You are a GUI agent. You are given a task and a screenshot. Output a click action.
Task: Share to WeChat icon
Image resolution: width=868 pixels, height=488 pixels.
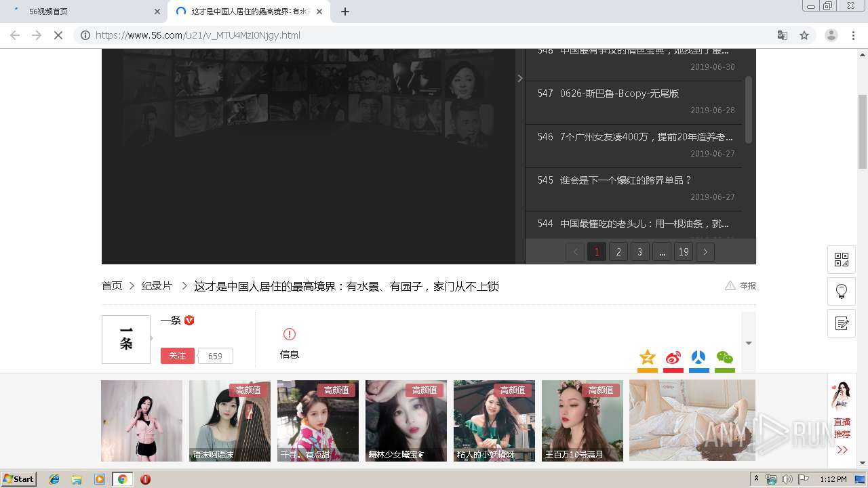[725, 358]
